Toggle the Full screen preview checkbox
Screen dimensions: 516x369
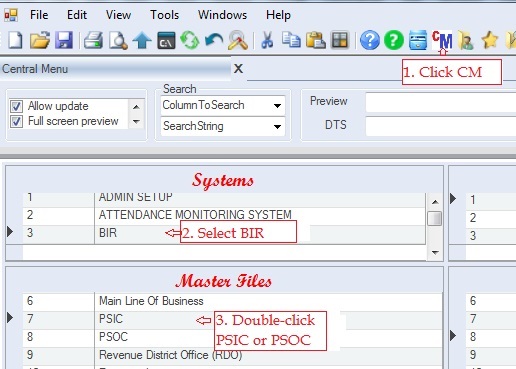(16, 121)
